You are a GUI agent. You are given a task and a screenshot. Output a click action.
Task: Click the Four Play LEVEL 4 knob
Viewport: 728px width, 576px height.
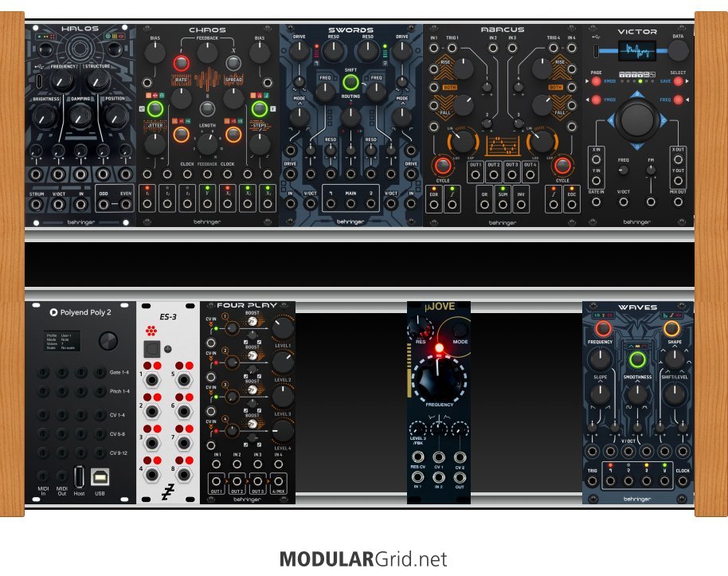(x=282, y=431)
